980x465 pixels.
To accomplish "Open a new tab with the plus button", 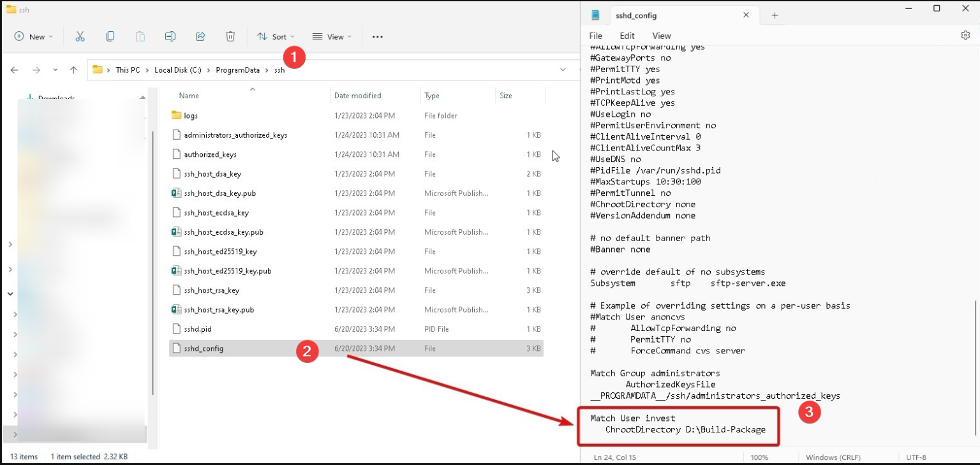I will tap(774, 15).
